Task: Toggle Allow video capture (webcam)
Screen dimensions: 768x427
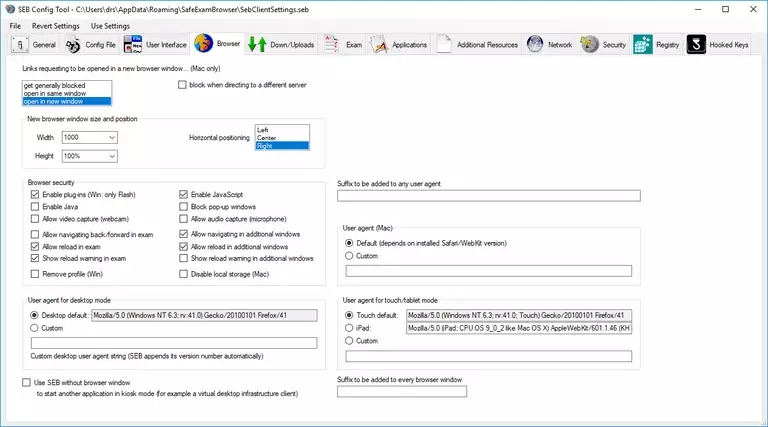Action: point(35,219)
